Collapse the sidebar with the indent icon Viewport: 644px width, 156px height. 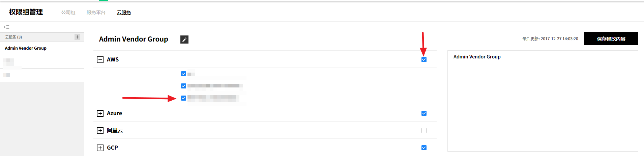pos(6,27)
